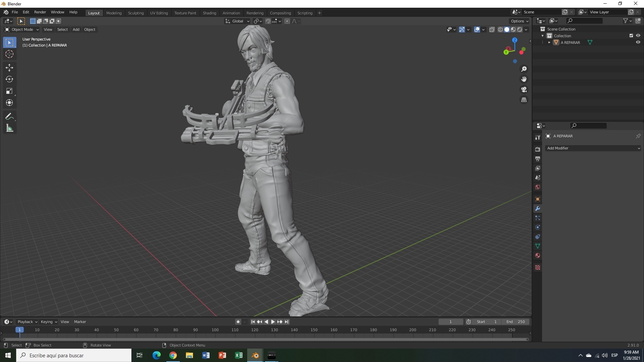Select the Scale tool
The width and height of the screenshot is (644, 362).
coord(9,91)
